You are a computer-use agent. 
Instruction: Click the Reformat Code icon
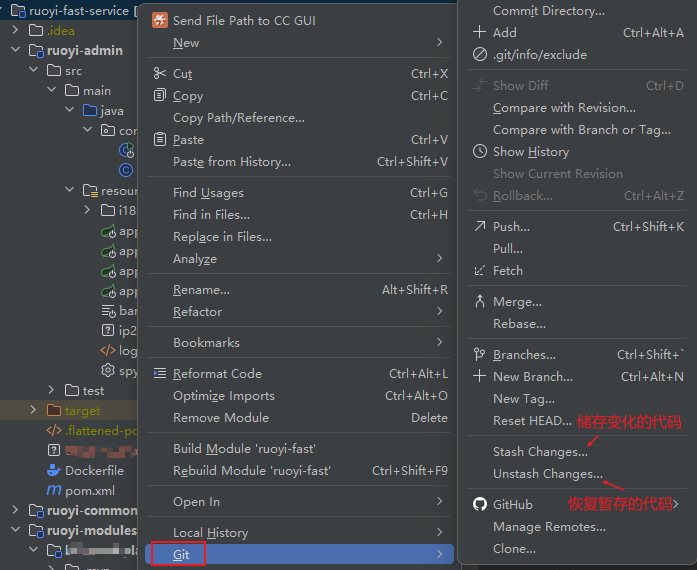pos(160,373)
